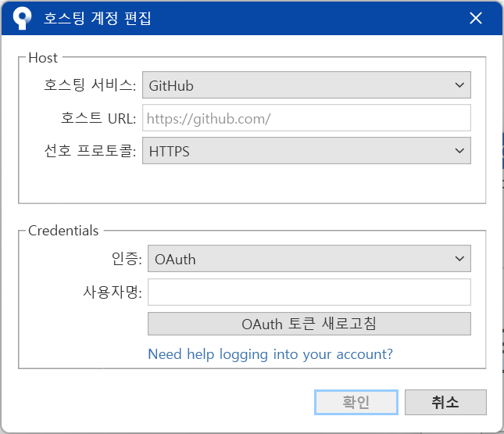
Task: Click the 사용자명 text field
Action: [309, 292]
